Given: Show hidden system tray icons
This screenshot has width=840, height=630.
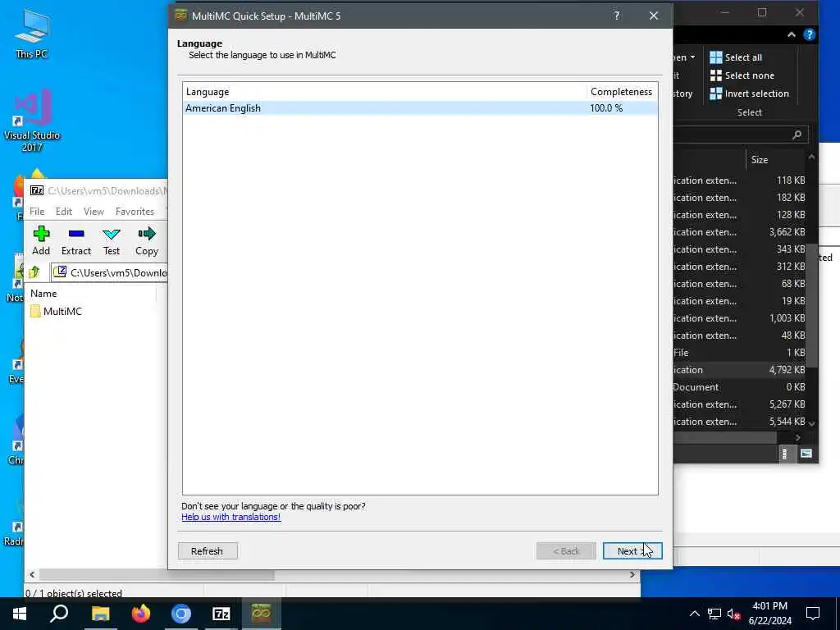Looking at the screenshot, I should pos(694,614).
